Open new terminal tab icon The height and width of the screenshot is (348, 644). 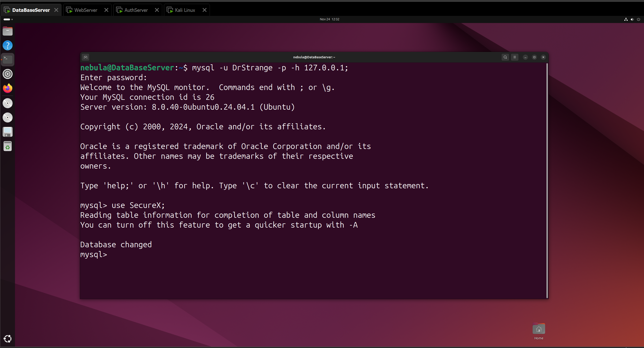tap(85, 57)
